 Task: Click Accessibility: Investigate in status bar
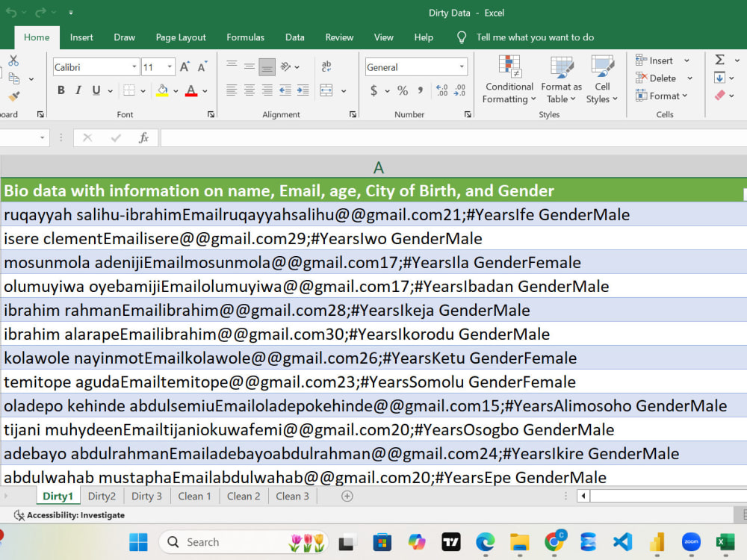(70, 515)
